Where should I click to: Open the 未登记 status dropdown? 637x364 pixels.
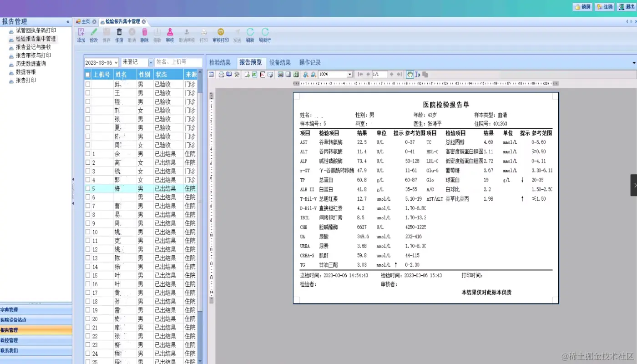pyautogui.click(x=151, y=62)
